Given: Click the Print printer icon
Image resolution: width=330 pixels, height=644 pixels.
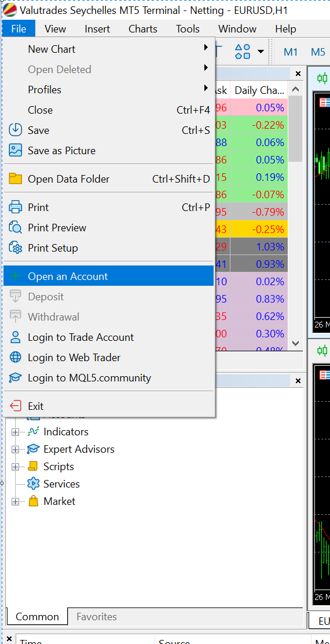Looking at the screenshot, I should [15, 207].
